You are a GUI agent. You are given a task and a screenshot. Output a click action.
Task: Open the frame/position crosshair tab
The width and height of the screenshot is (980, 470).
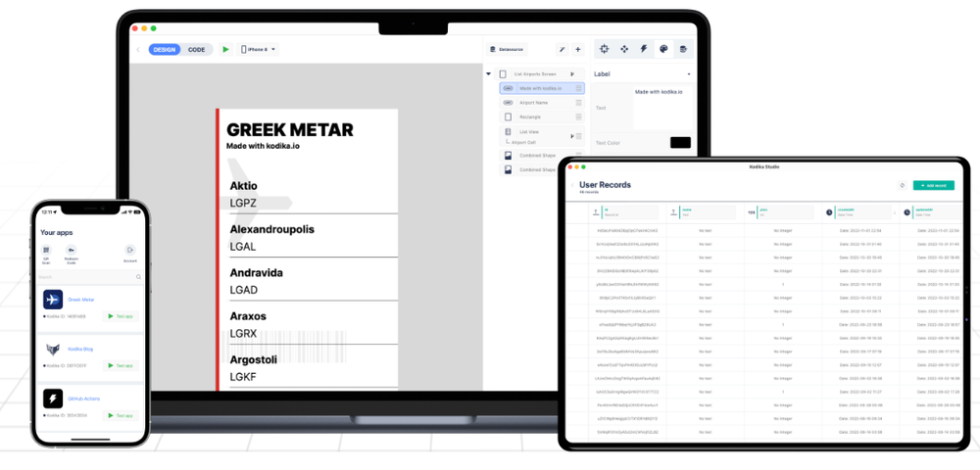(x=604, y=49)
